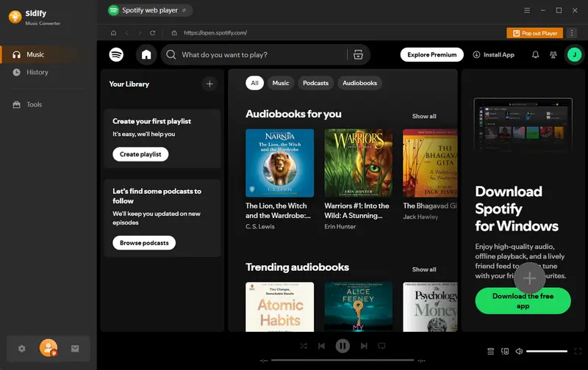588x370 pixels.
Task: Pause playback with center button
Action: (343, 346)
